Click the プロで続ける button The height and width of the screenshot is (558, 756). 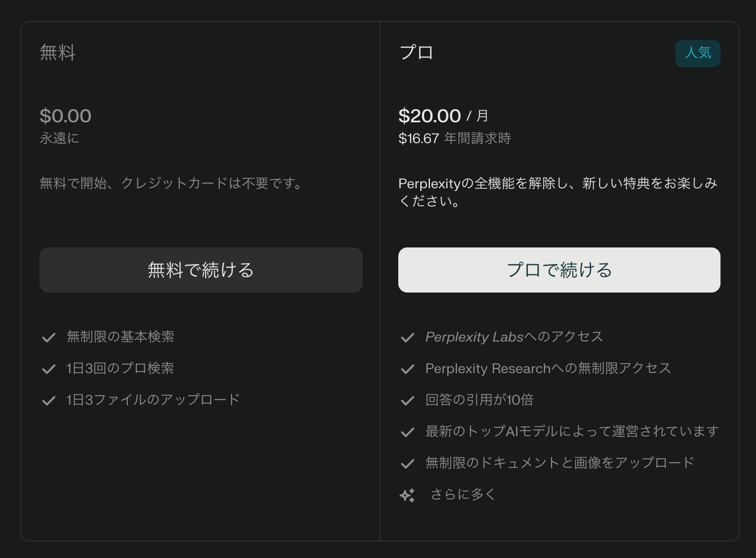tap(559, 270)
